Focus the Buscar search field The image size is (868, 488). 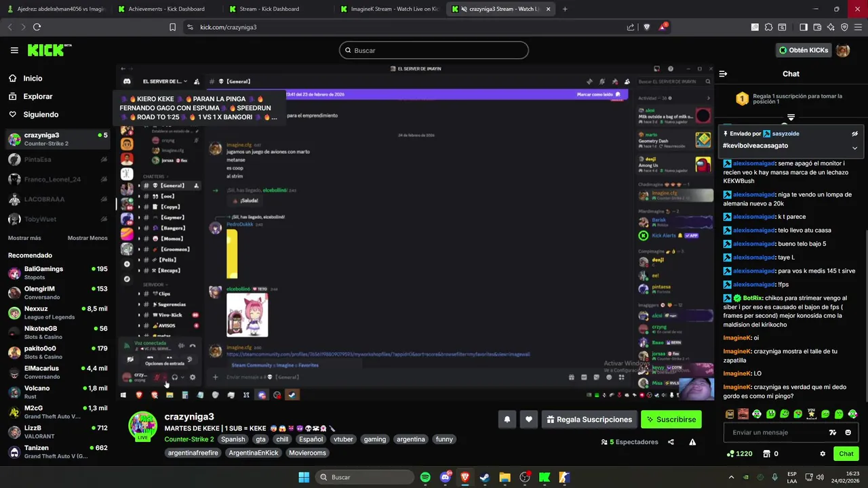coord(434,50)
